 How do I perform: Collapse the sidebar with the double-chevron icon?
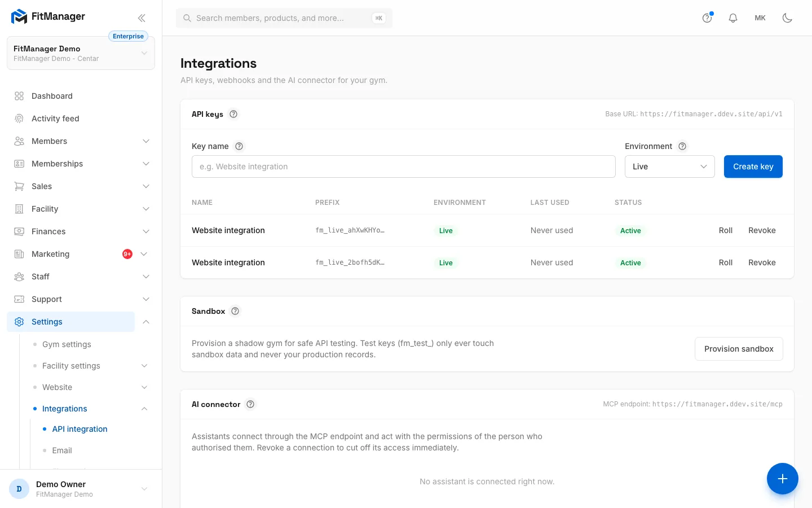coord(142,18)
